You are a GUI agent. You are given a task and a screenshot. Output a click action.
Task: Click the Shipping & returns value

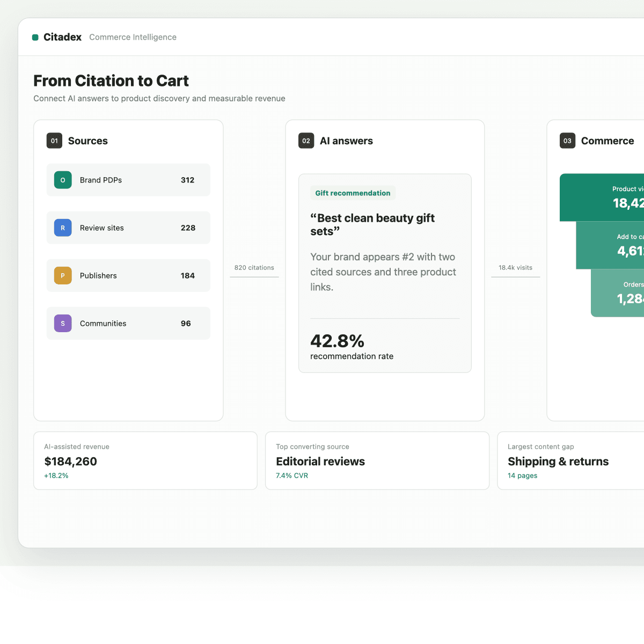558,462
